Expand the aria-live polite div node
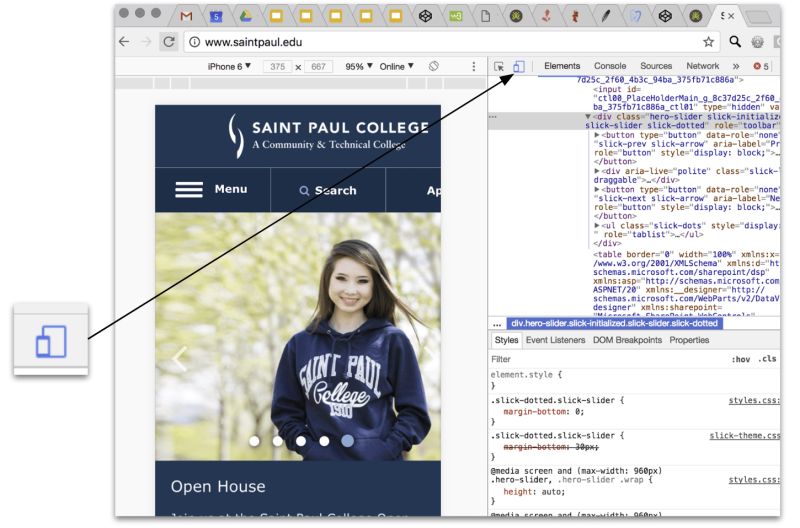Screen dimensions: 800x528 pos(596,171)
